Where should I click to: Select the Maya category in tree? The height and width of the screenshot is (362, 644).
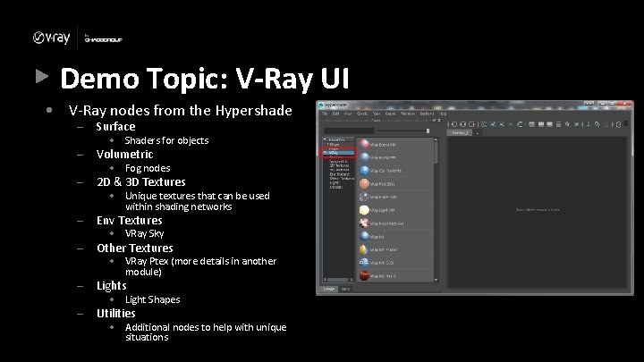[335, 145]
